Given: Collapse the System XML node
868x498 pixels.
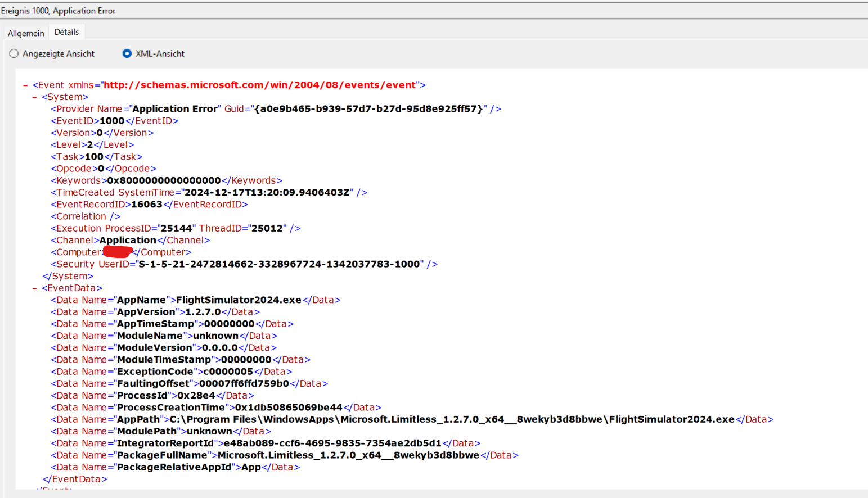Looking at the screenshot, I should tap(35, 97).
